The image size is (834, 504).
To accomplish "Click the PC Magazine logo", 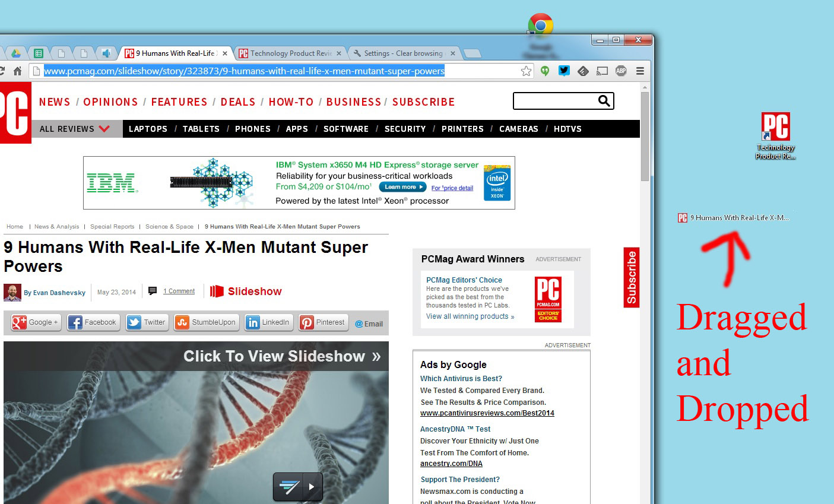I will click(x=15, y=113).
